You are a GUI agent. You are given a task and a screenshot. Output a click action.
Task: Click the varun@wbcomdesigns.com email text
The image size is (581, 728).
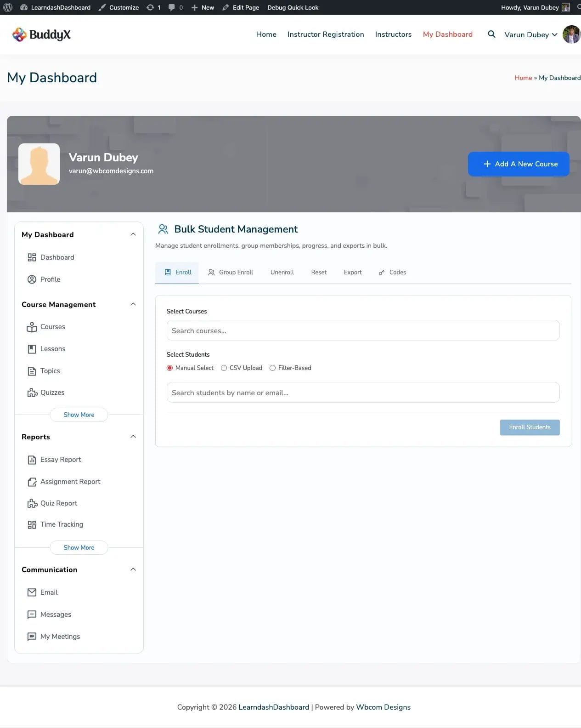point(111,171)
